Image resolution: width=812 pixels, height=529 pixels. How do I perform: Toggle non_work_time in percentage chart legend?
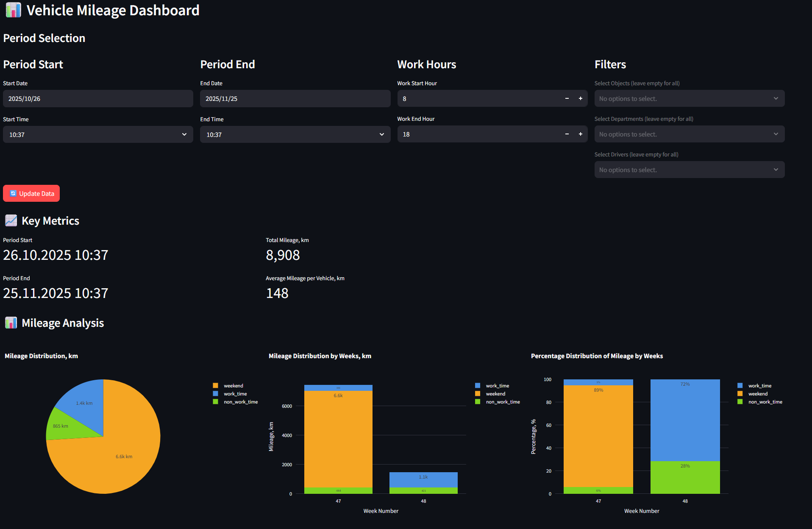coord(765,402)
